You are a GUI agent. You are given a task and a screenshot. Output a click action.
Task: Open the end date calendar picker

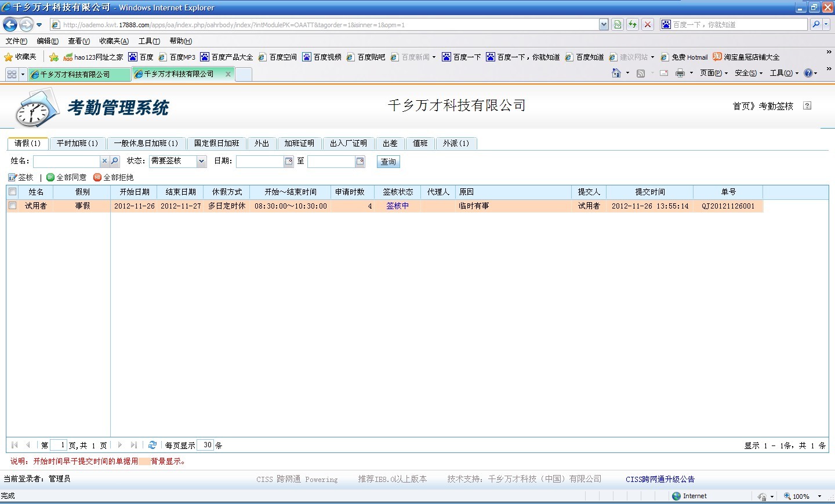tap(360, 161)
